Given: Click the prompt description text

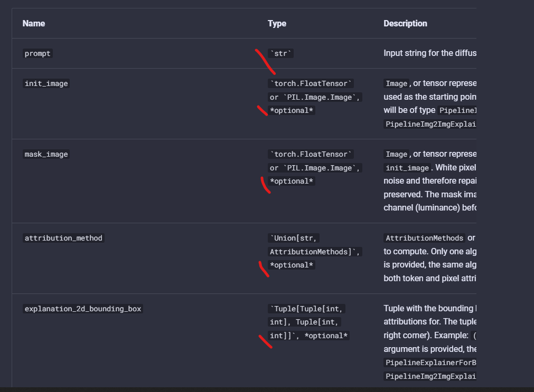Looking at the screenshot, I should [x=430, y=53].
